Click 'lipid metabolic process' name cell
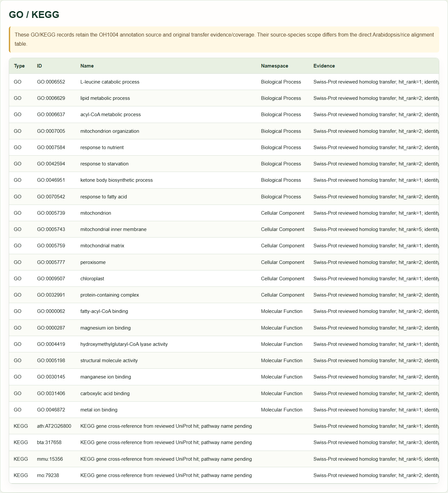Image resolution: width=448 pixels, height=493 pixels. click(x=105, y=98)
